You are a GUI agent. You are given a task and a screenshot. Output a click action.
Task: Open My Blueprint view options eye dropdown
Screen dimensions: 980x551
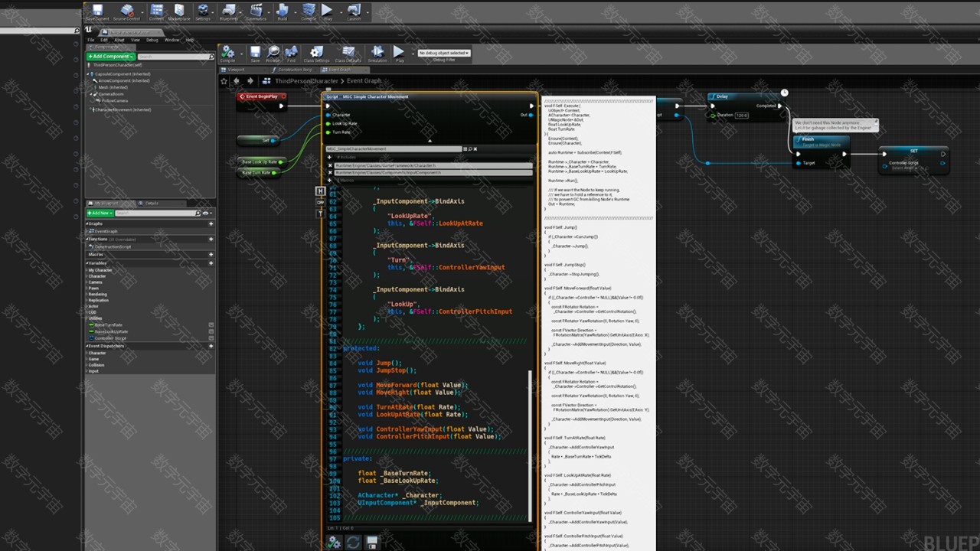pos(207,213)
